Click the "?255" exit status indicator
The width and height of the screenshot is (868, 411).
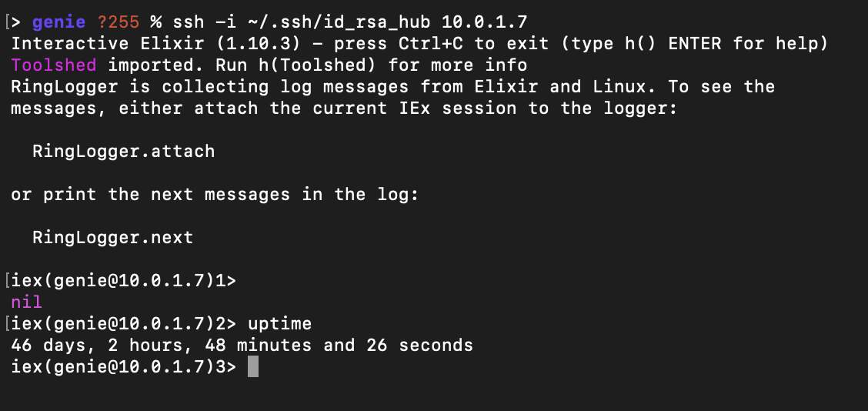point(118,22)
